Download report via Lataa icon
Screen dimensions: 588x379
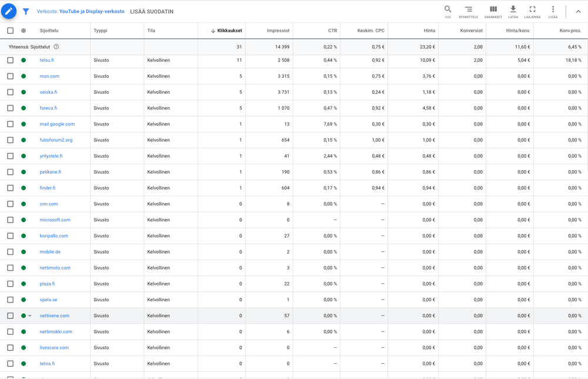(513, 11)
